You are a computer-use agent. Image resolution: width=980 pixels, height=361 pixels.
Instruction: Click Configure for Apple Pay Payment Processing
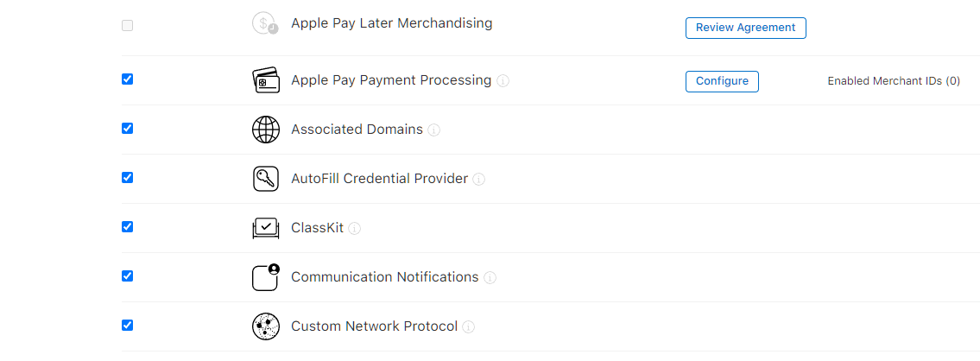pyautogui.click(x=722, y=81)
